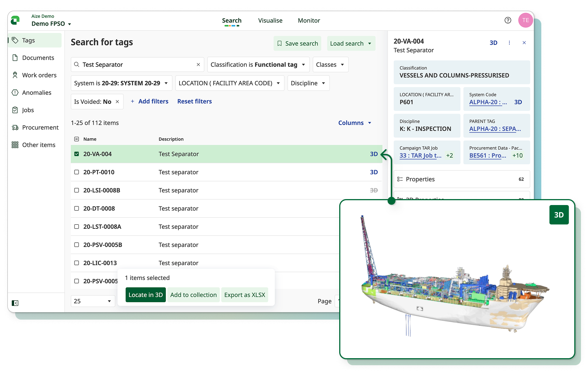This screenshot has width=588, height=373.
Task: Click the Jobs sidebar icon
Action: tap(15, 110)
